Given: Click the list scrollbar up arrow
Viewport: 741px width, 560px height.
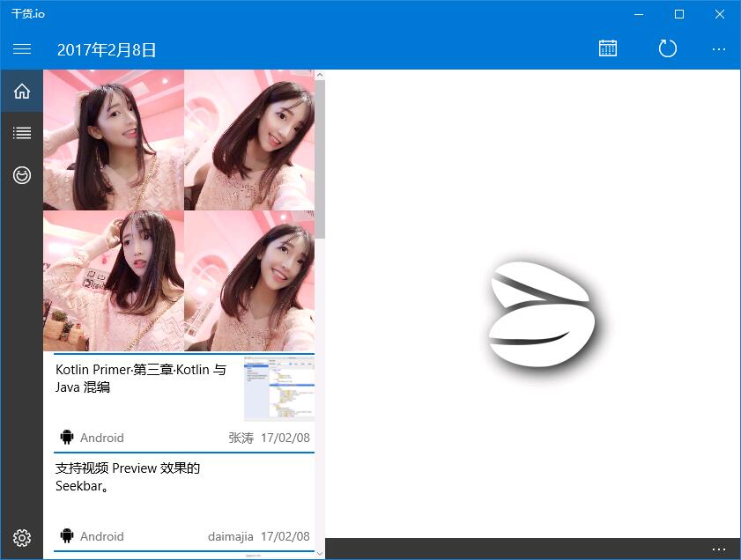Looking at the screenshot, I should [x=320, y=75].
